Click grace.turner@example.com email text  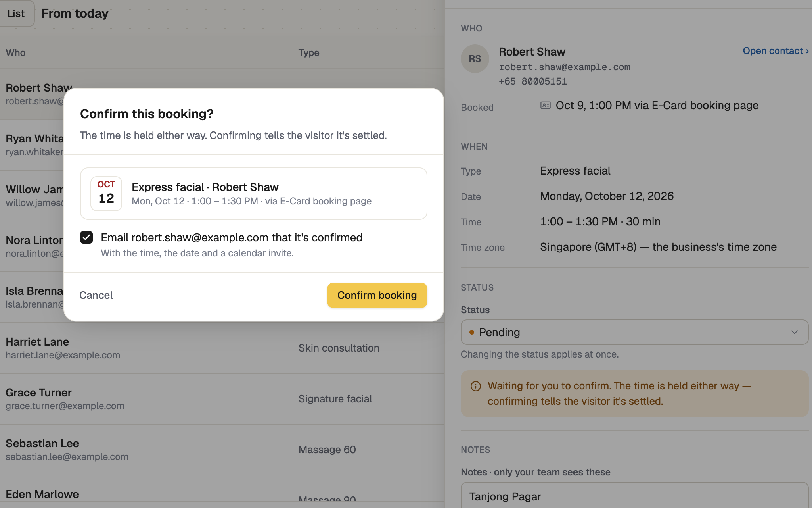point(65,406)
